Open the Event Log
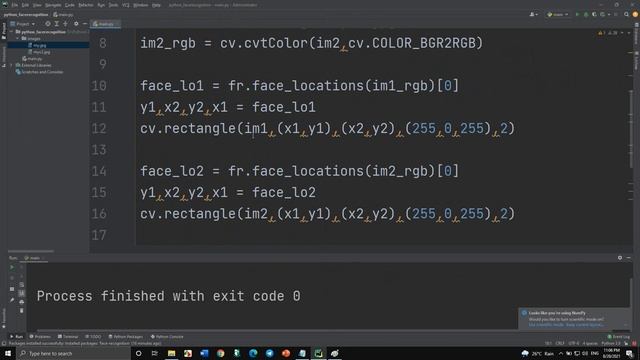 618,337
